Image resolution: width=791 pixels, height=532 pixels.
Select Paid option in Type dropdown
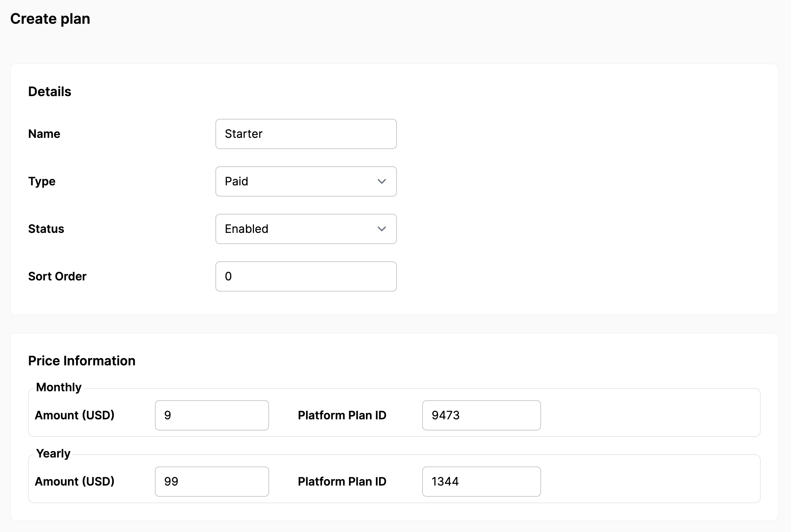(x=306, y=182)
